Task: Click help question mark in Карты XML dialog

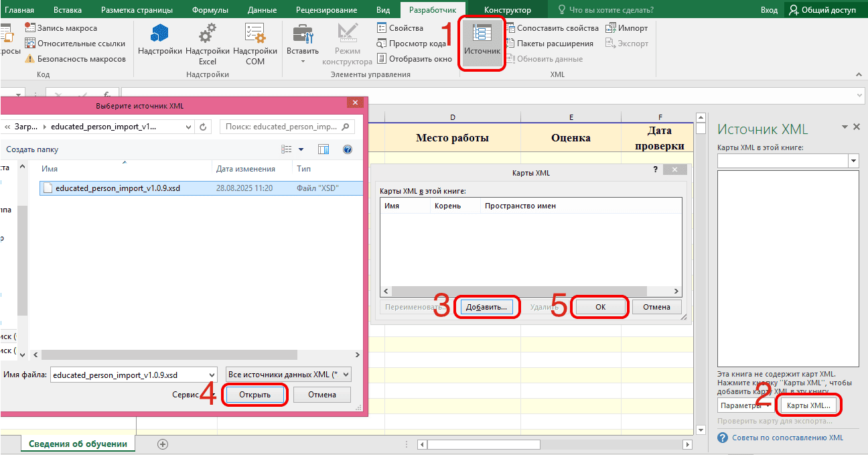Action: [656, 170]
